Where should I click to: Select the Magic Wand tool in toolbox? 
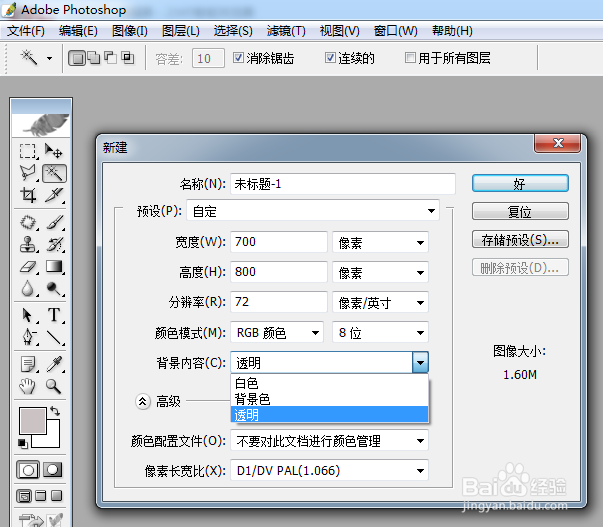[54, 173]
